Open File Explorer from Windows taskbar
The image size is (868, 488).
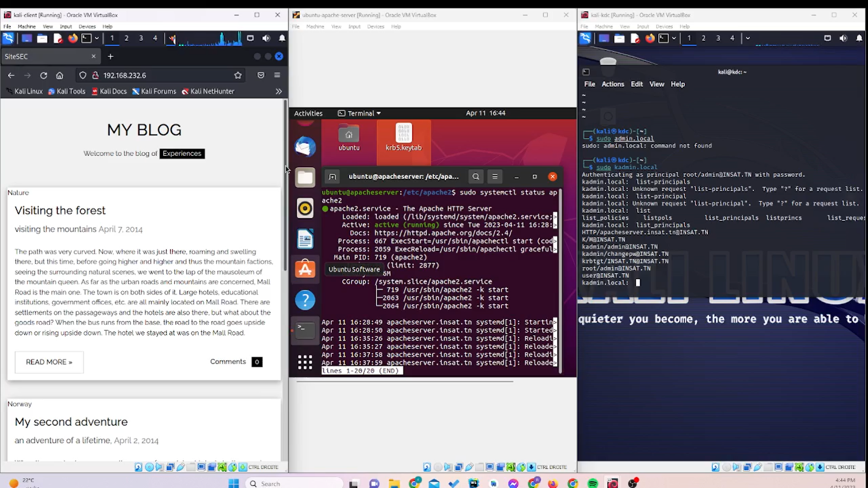point(394,483)
